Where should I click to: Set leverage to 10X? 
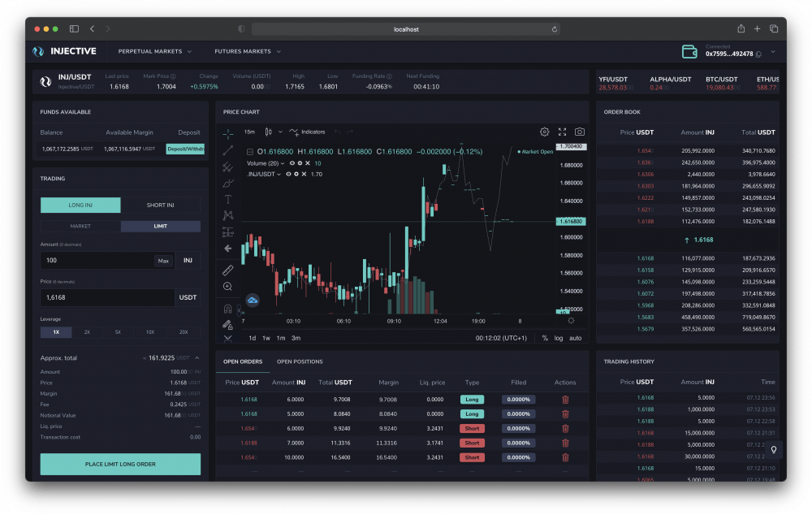coord(150,332)
